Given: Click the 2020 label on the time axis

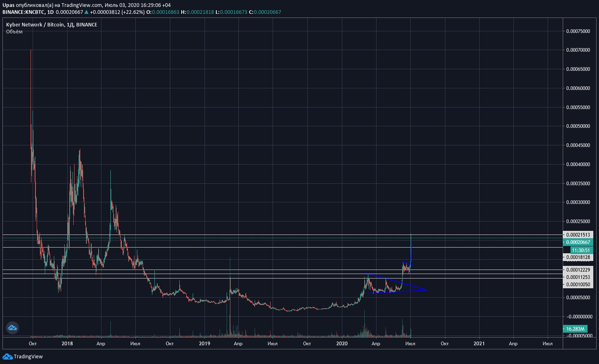Looking at the screenshot, I should tap(342, 344).
